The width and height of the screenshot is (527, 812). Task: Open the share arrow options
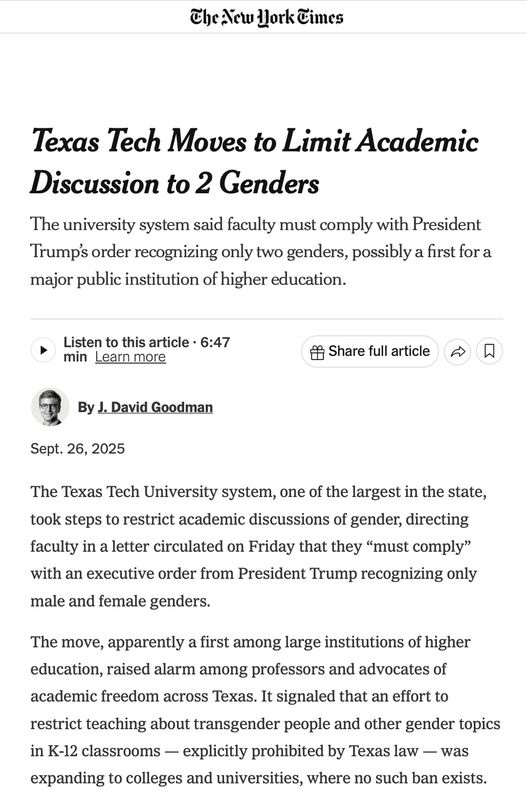[x=457, y=351]
